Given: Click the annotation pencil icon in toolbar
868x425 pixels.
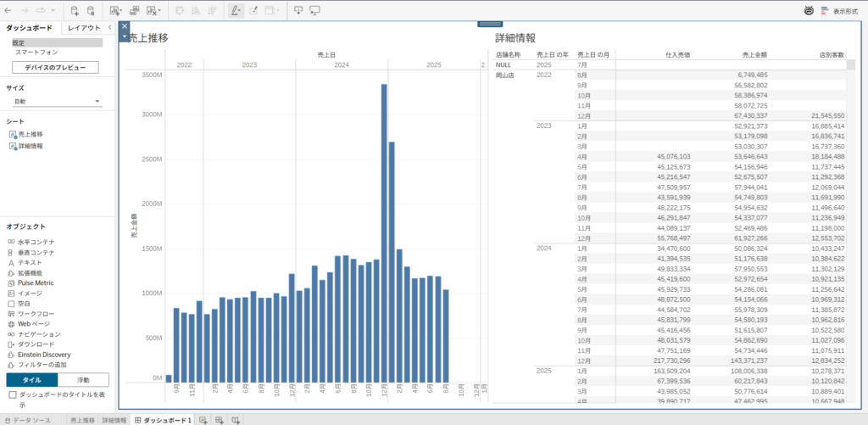Looking at the screenshot, I should click(x=253, y=10).
